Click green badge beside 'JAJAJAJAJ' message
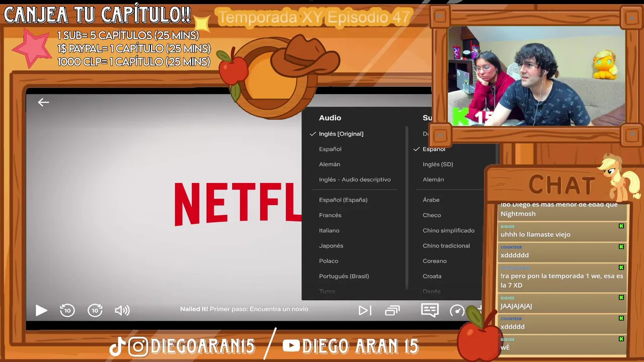The image size is (644, 362). pos(621,298)
